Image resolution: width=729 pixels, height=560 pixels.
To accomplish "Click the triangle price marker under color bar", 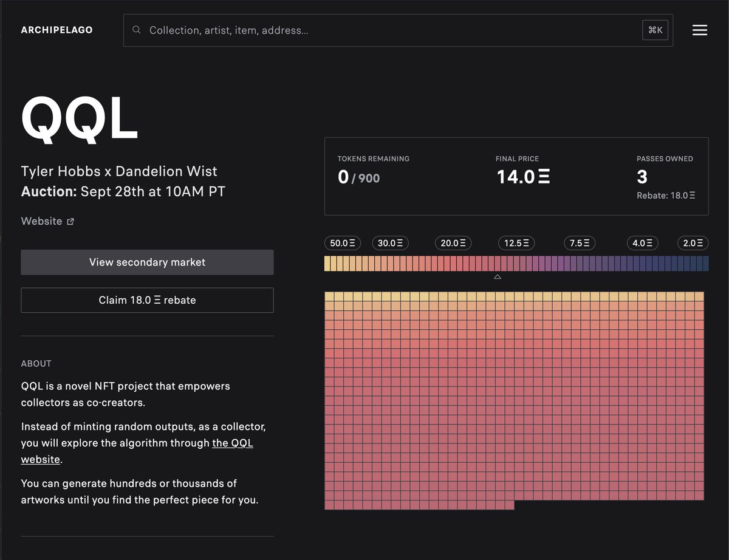I will point(498,277).
